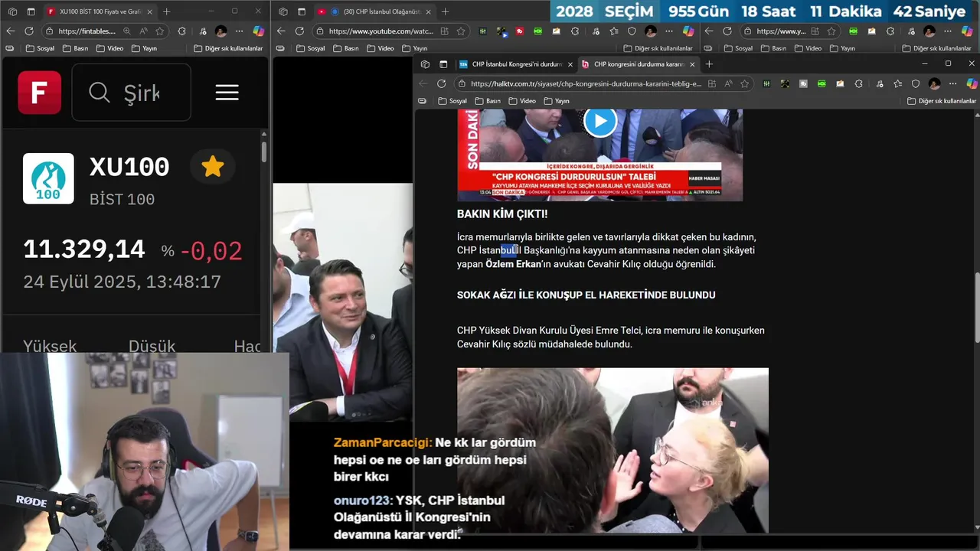Open Basın bookmarks folder in Fintables window
Image resolution: width=980 pixels, height=551 pixels.
[76, 48]
